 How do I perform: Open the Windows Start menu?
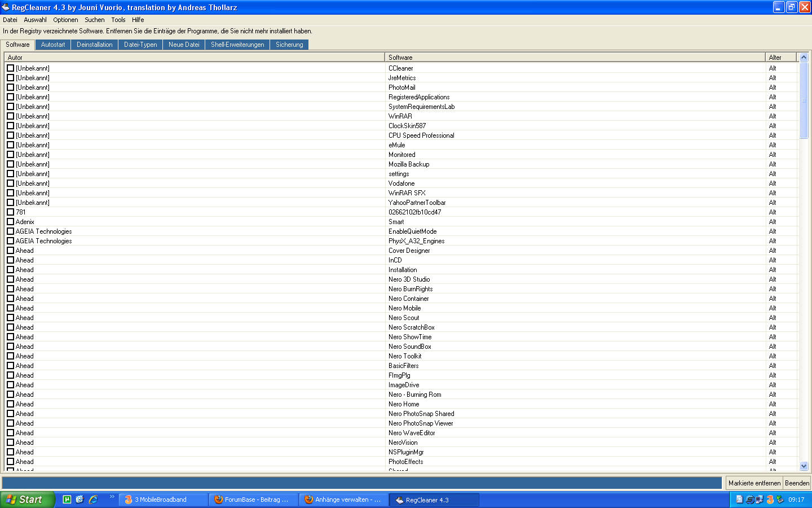point(27,500)
